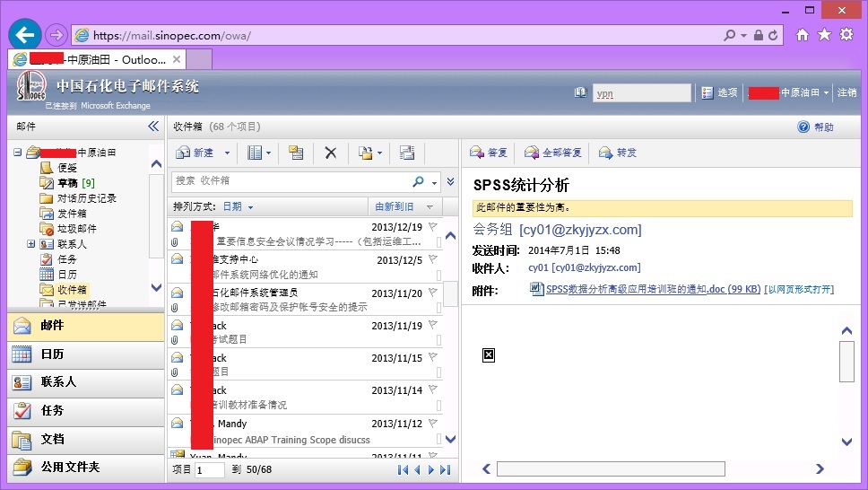
Task: Expand the 联系人 folder tree node
Action: coord(31,244)
